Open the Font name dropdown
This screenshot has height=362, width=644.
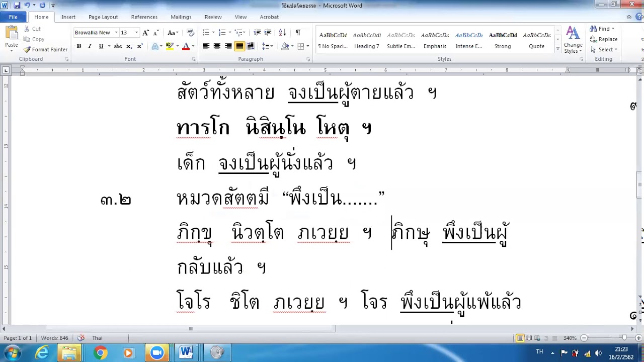pos(116,33)
